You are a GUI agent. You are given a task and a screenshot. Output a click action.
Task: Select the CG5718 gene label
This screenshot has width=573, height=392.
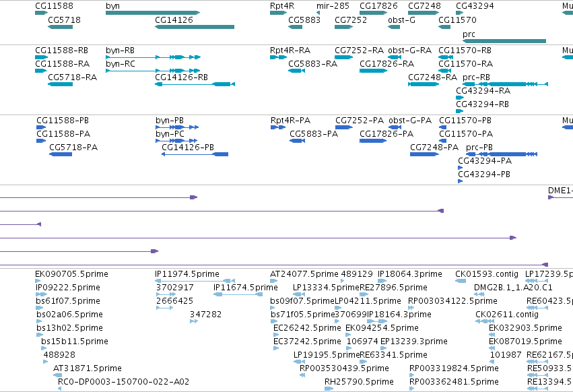(x=64, y=20)
